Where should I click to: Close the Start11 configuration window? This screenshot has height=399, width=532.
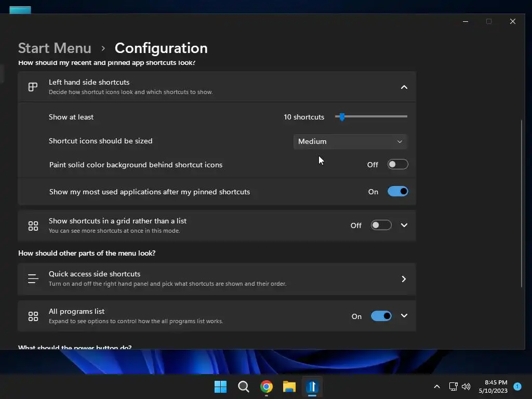[513, 21]
